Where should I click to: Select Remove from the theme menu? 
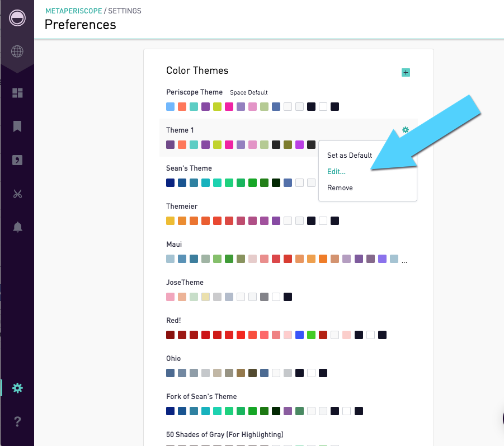(x=340, y=188)
